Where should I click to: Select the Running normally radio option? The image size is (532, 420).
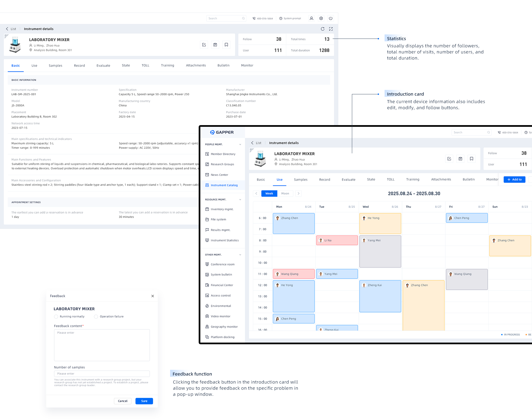[56, 317]
